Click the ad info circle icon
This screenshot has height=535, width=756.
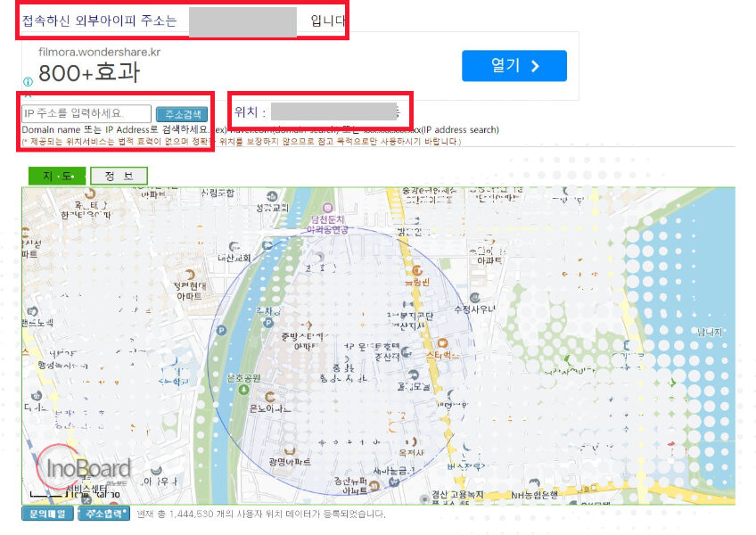(x=28, y=81)
